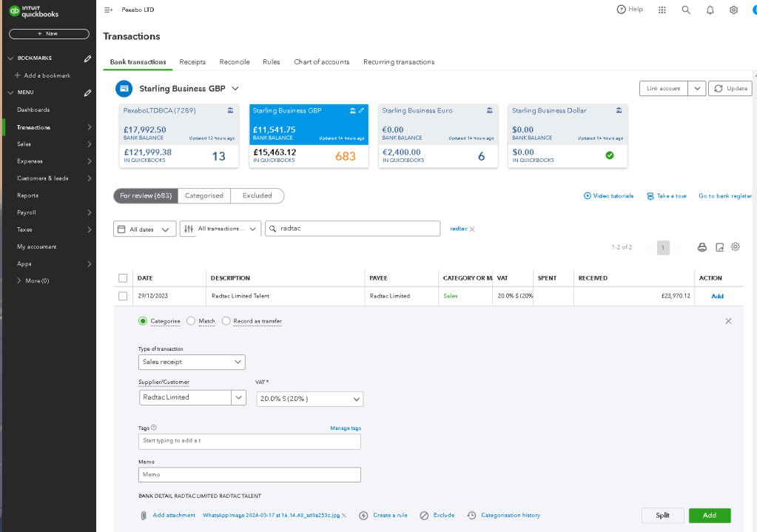
Task: Select Record as transfer radio button
Action: [226, 321]
